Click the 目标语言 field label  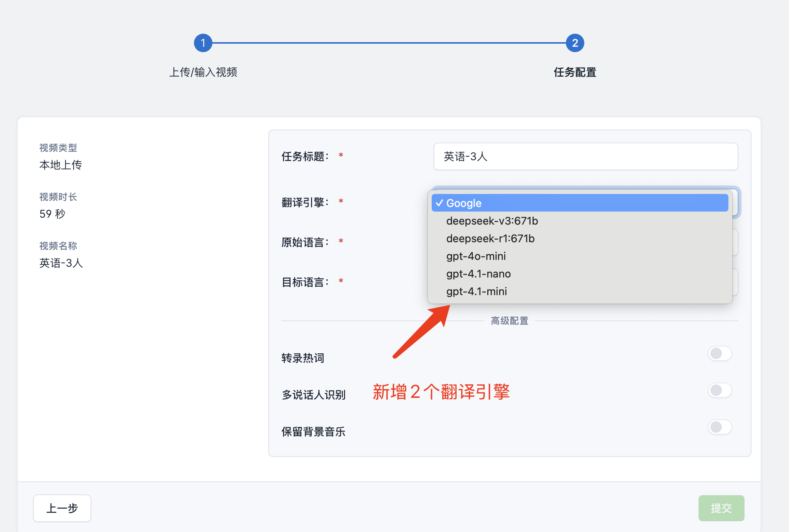pyautogui.click(x=305, y=282)
